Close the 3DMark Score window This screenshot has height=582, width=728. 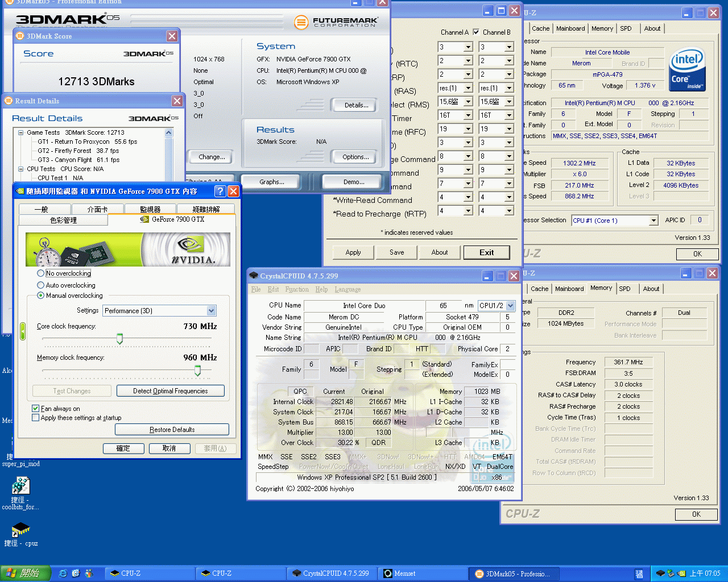(172, 36)
